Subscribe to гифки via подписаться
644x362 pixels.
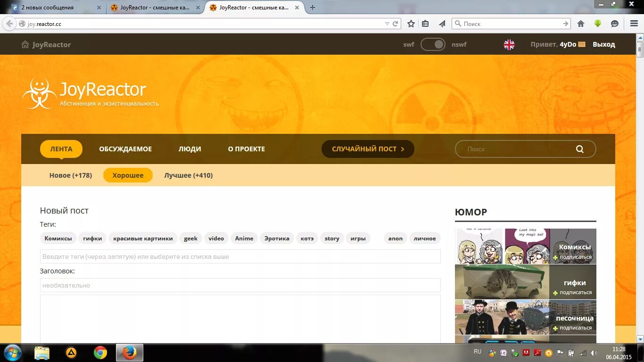[x=576, y=292]
